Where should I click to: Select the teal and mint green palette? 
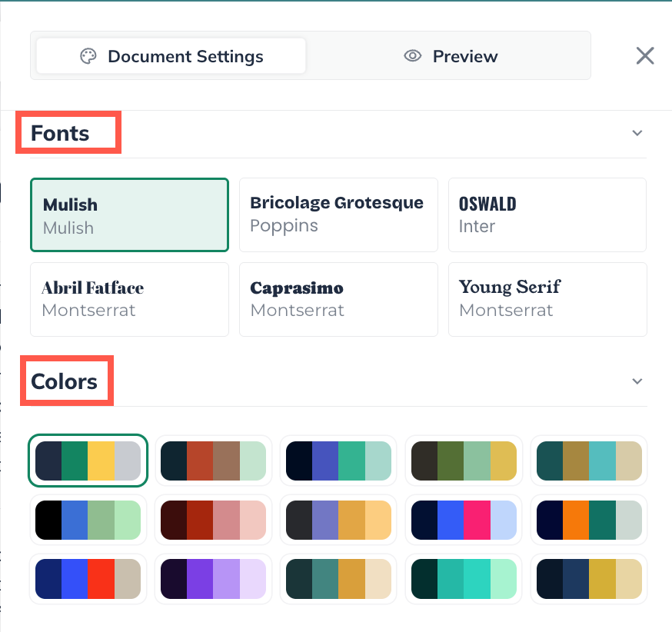pos(464,579)
